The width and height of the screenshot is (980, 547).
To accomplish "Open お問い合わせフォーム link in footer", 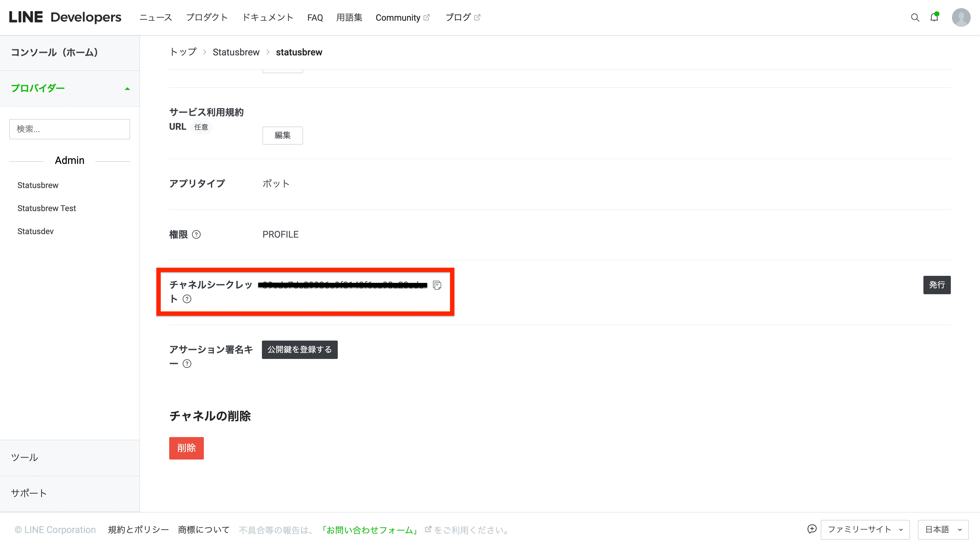I will point(370,530).
